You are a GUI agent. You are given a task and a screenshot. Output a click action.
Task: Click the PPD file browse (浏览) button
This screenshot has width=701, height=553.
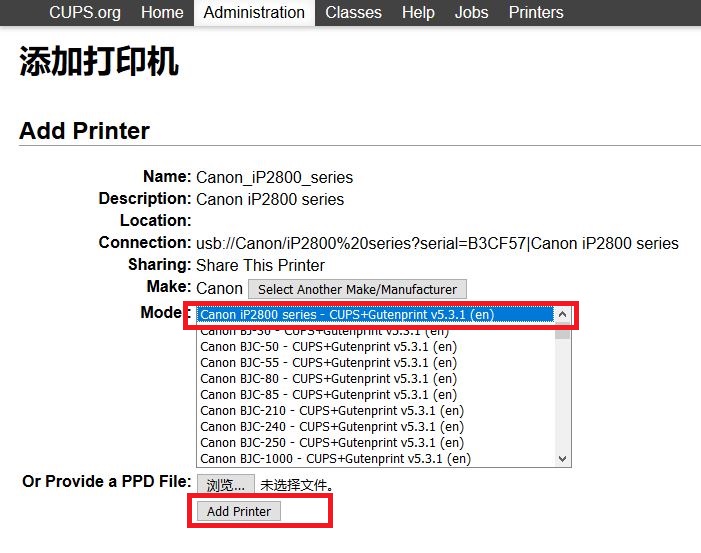click(x=226, y=484)
